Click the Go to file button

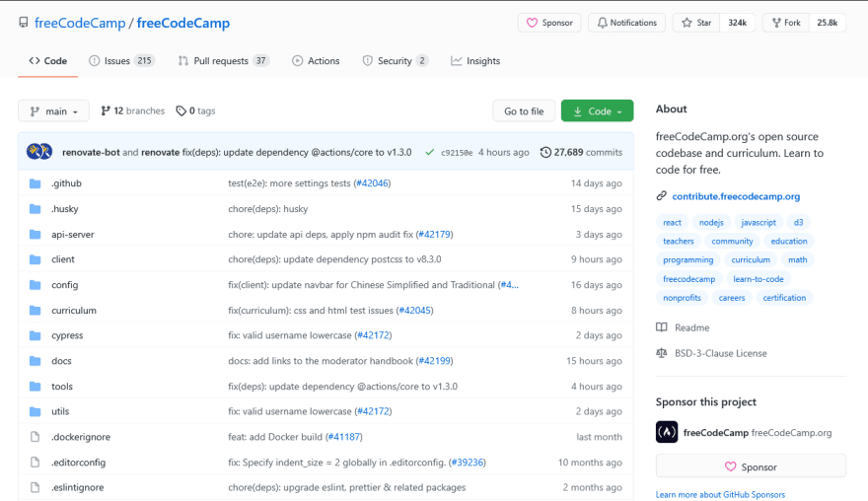point(524,111)
